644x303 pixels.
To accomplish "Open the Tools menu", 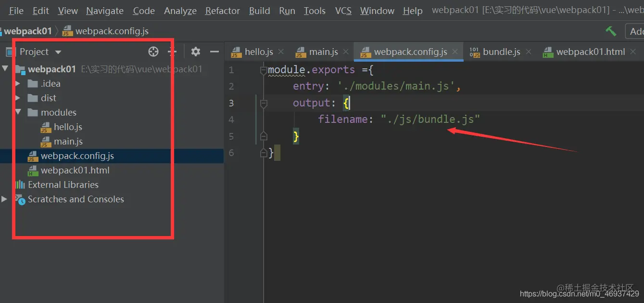I will [315, 11].
